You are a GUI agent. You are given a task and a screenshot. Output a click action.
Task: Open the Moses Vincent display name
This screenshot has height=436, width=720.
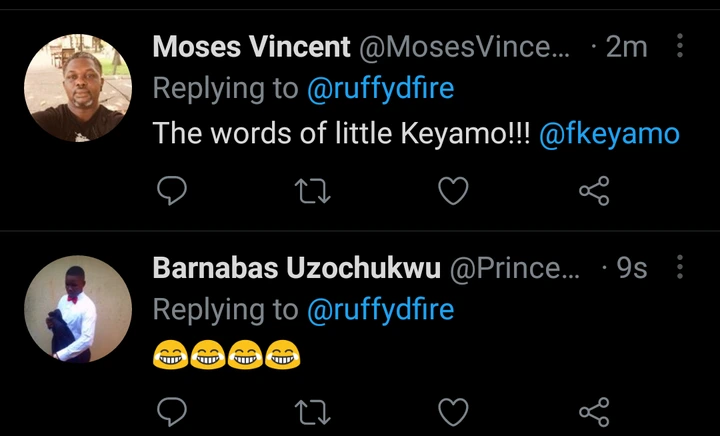coord(251,46)
